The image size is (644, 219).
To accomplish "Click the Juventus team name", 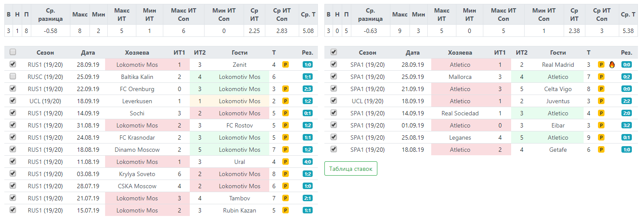I will 558,101.
